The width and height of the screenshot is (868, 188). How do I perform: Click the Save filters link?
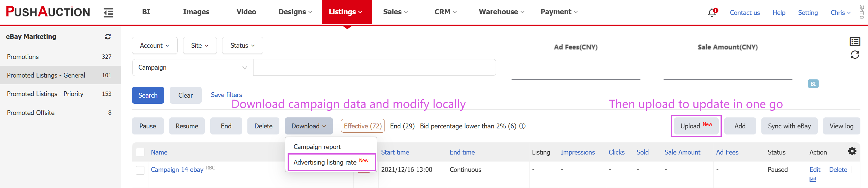tap(226, 95)
